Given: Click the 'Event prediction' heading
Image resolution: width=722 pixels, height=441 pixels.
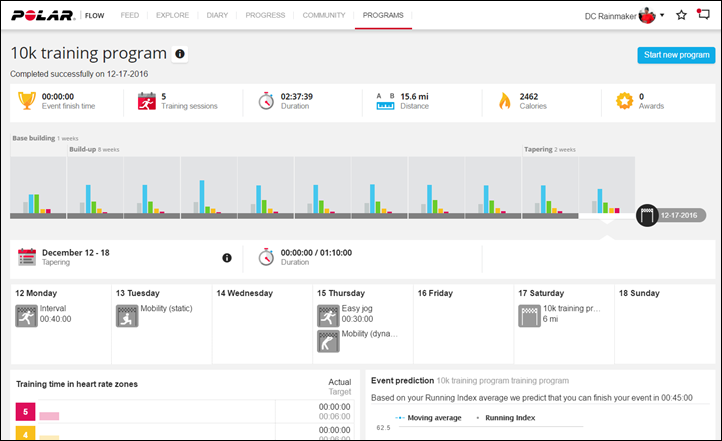Looking at the screenshot, I should (x=402, y=381).
